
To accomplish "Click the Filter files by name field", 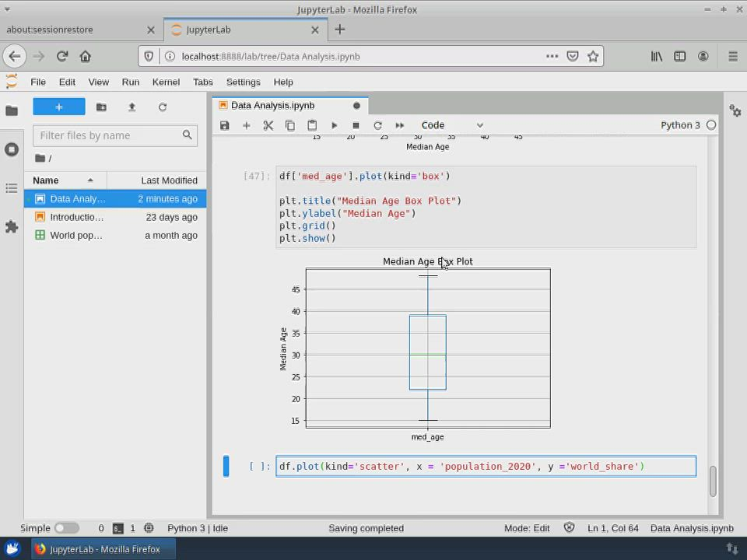I will (x=109, y=135).
